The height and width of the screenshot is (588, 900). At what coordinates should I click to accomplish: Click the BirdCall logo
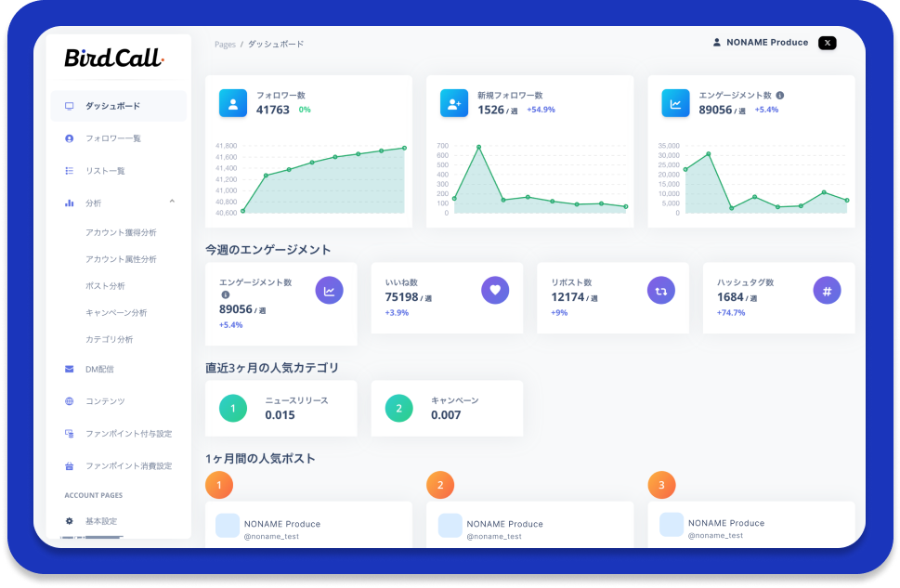(113, 58)
